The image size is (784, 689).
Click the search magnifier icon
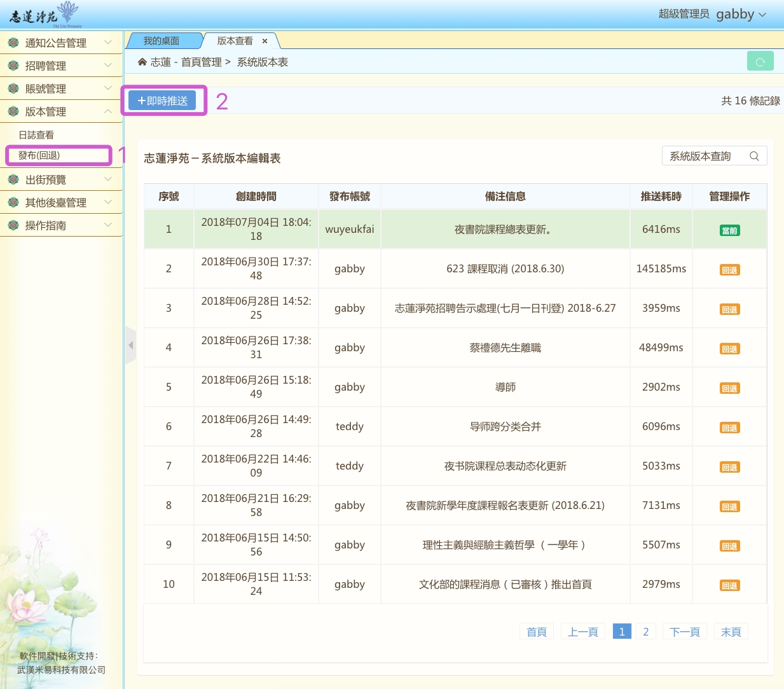(x=754, y=156)
